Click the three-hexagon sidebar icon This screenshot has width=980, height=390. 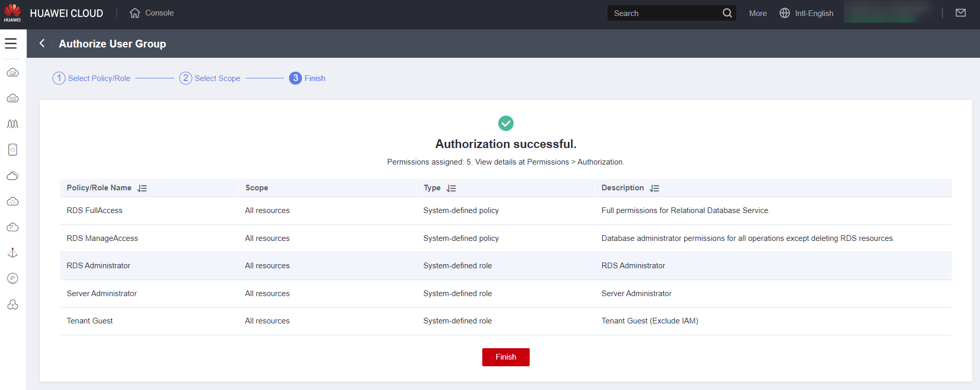(x=13, y=305)
